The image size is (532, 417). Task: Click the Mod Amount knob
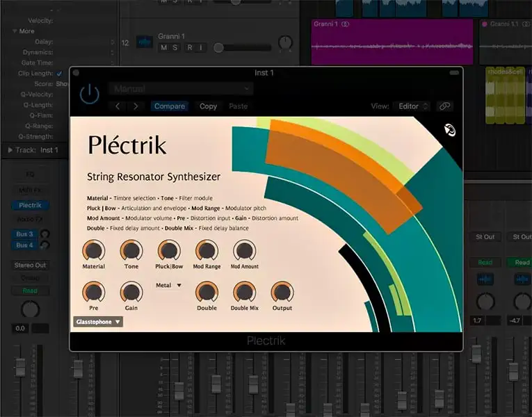244,251
